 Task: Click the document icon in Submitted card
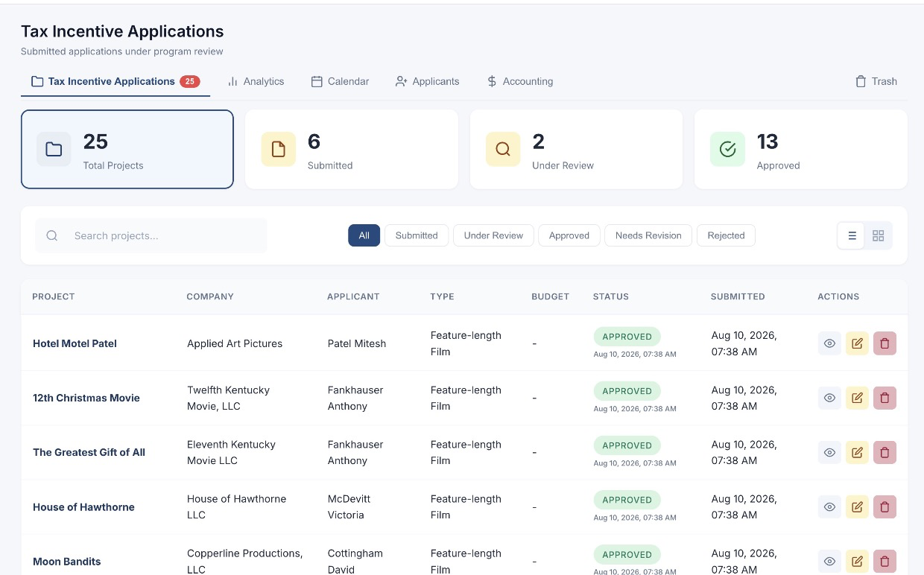coord(278,150)
